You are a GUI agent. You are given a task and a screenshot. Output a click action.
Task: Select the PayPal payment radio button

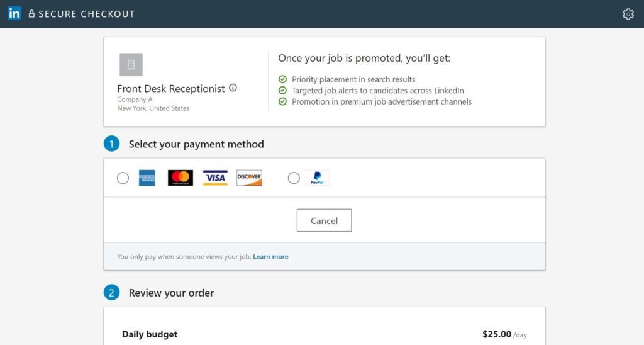(294, 178)
